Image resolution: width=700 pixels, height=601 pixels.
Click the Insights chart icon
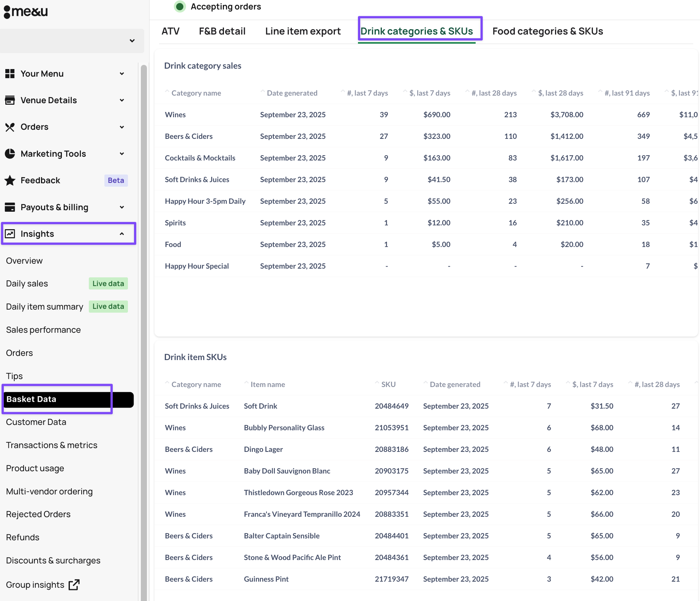[x=10, y=234]
